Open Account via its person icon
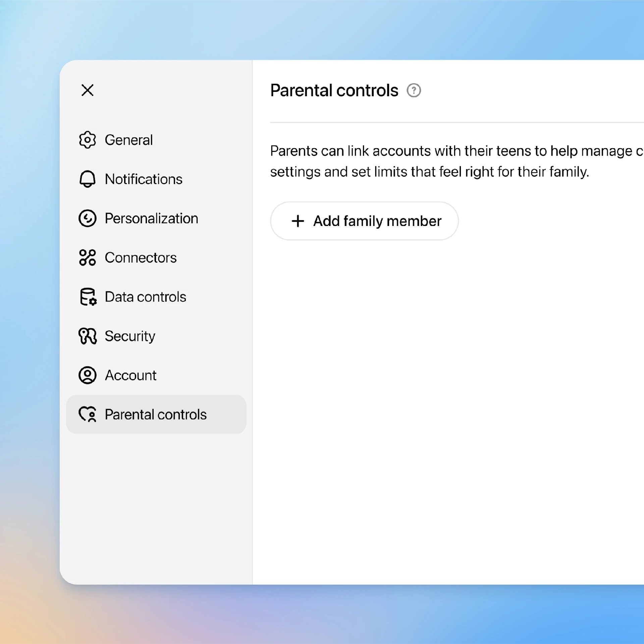The width and height of the screenshot is (644, 644). (88, 375)
